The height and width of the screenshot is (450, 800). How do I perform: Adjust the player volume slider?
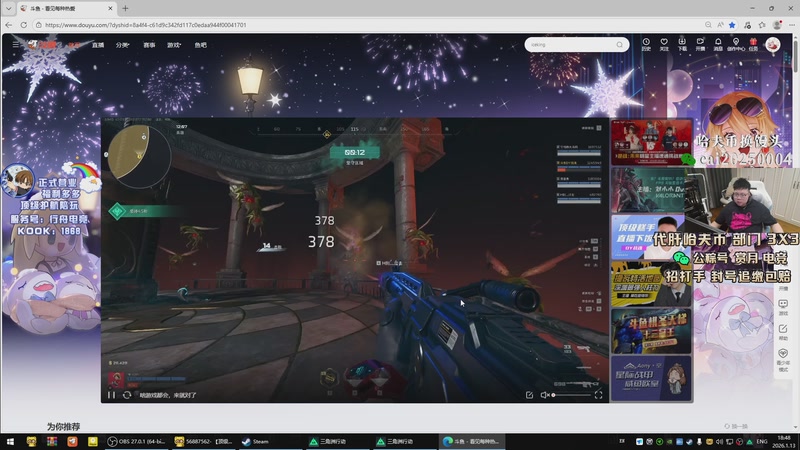[x=572, y=395]
